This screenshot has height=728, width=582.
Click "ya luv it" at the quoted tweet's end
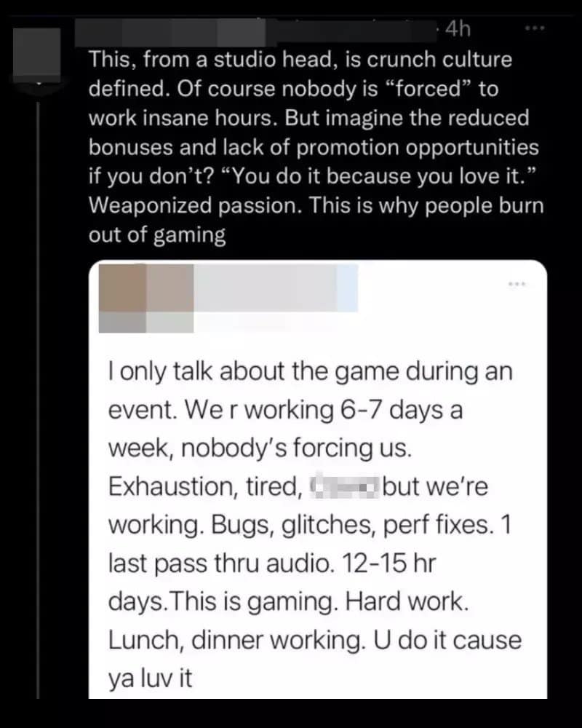click(x=149, y=679)
